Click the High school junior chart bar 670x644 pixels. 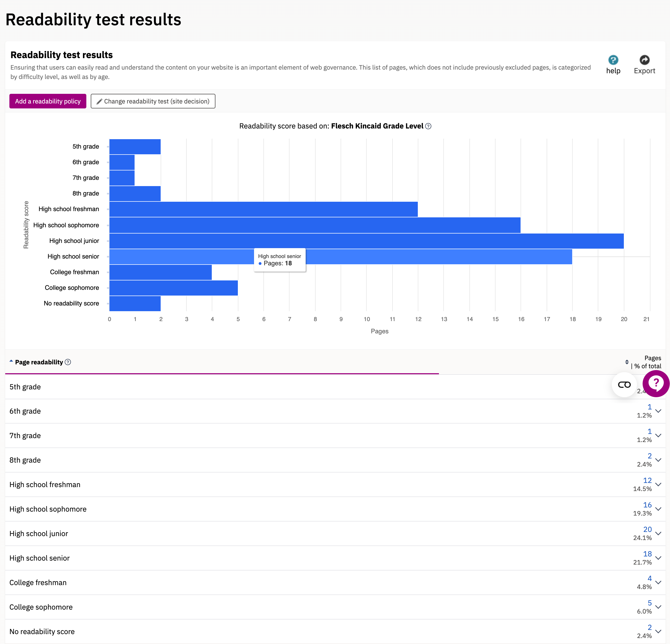[366, 241]
